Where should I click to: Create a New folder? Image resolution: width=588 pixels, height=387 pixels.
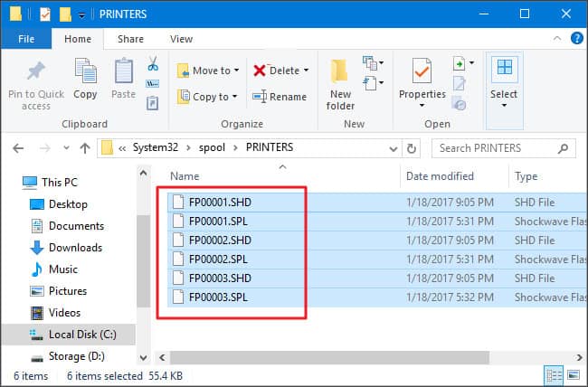pyautogui.click(x=340, y=85)
